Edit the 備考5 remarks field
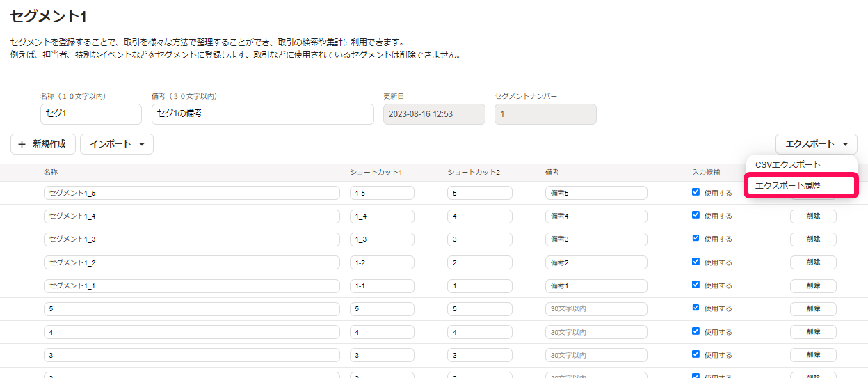The image size is (868, 378). tap(596, 193)
